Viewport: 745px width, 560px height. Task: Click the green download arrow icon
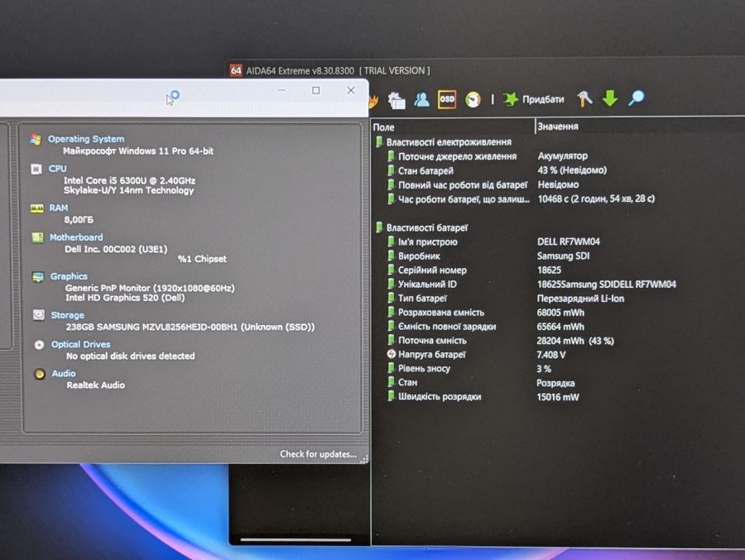pyautogui.click(x=609, y=98)
